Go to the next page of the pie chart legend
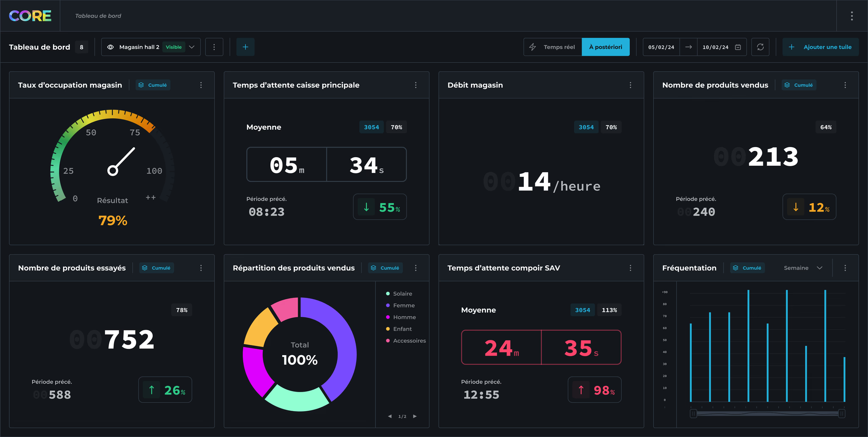Image resolution: width=868 pixels, height=437 pixels. click(x=415, y=416)
